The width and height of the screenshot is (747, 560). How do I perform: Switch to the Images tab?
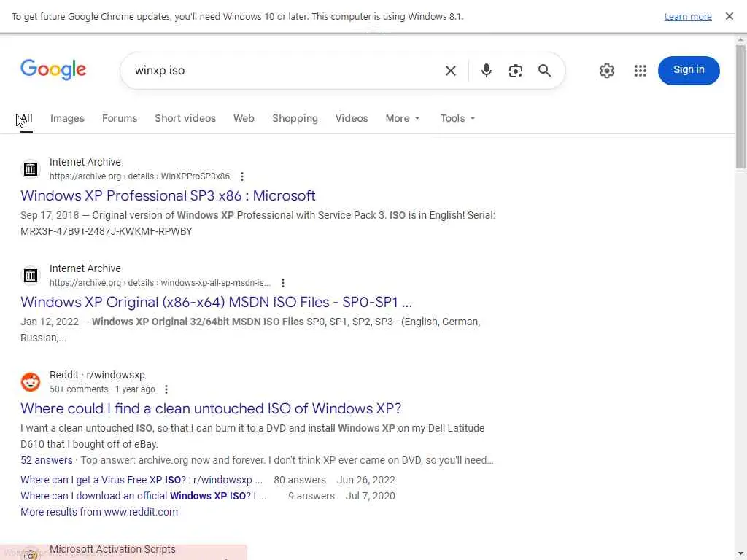[x=67, y=118]
